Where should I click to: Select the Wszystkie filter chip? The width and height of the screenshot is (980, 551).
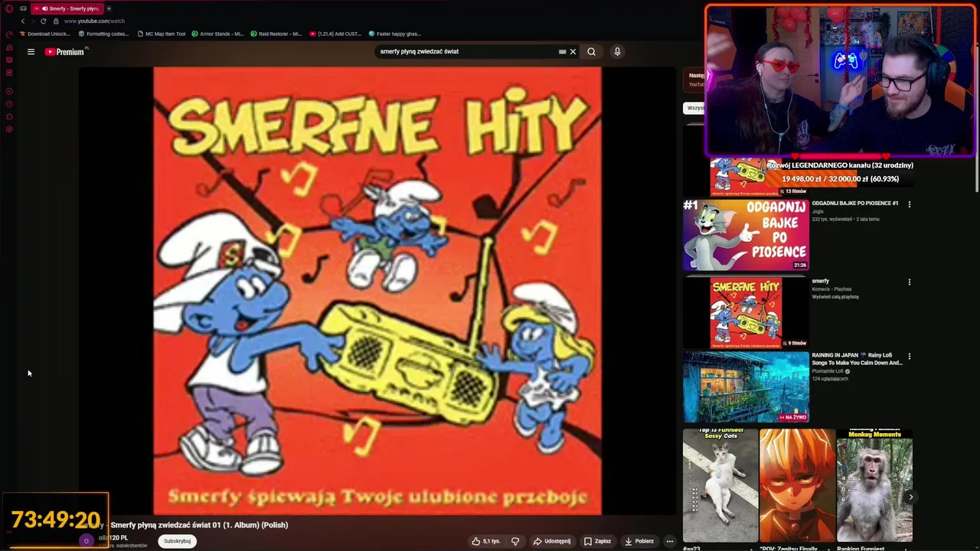point(694,108)
